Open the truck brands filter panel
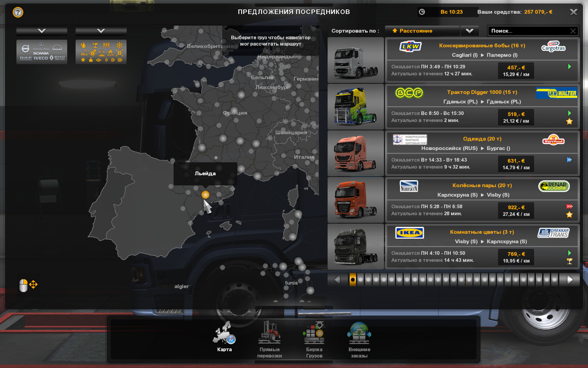 (42, 52)
